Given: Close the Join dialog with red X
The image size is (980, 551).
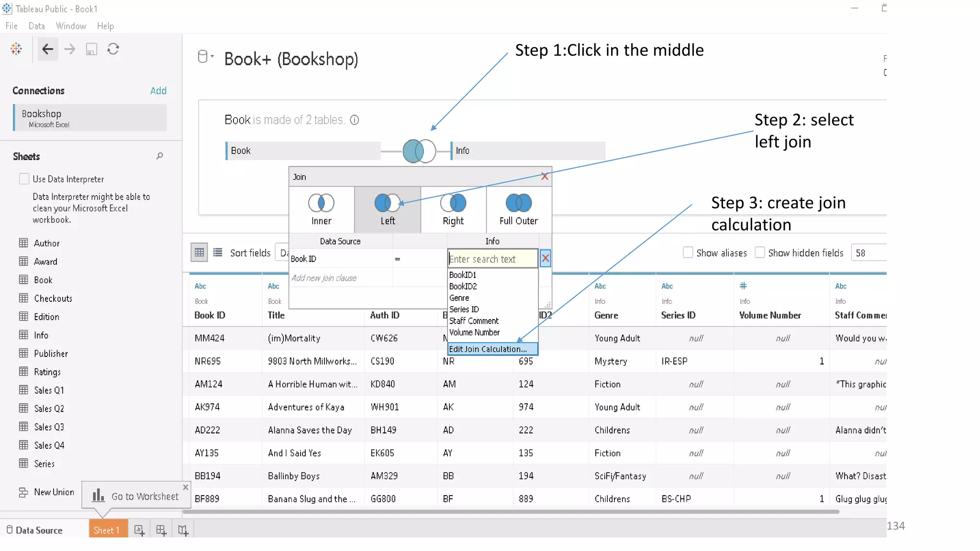Looking at the screenshot, I should point(545,176).
